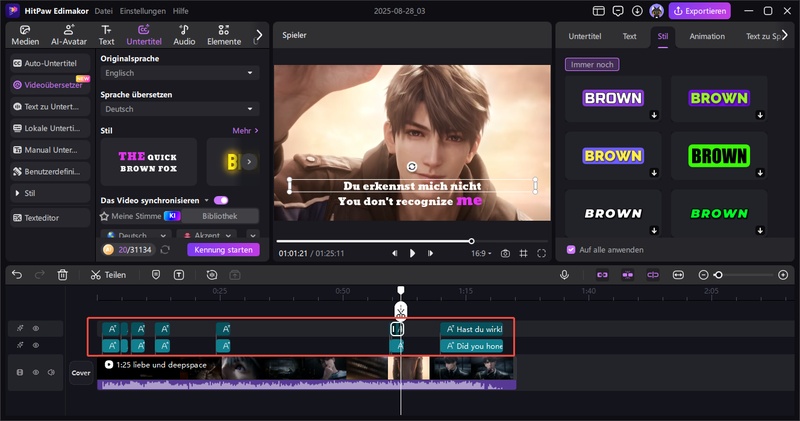
Task: Toggle Das Video synchronisieren switch
Action: tap(221, 200)
